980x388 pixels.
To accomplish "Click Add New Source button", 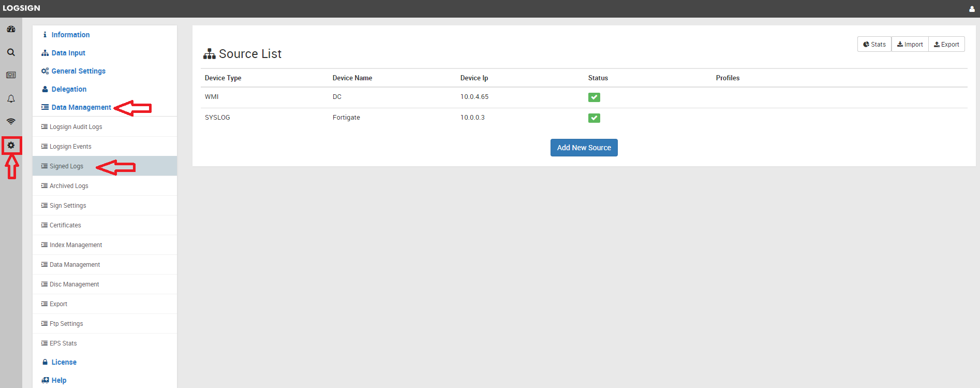I will click(x=584, y=148).
